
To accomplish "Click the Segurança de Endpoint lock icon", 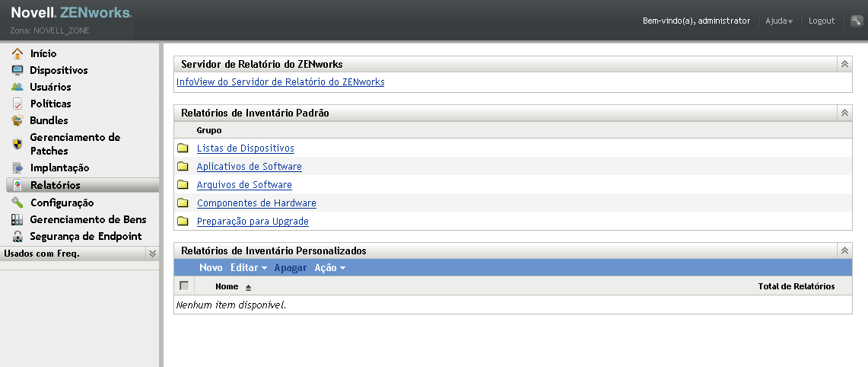I will coord(17,236).
